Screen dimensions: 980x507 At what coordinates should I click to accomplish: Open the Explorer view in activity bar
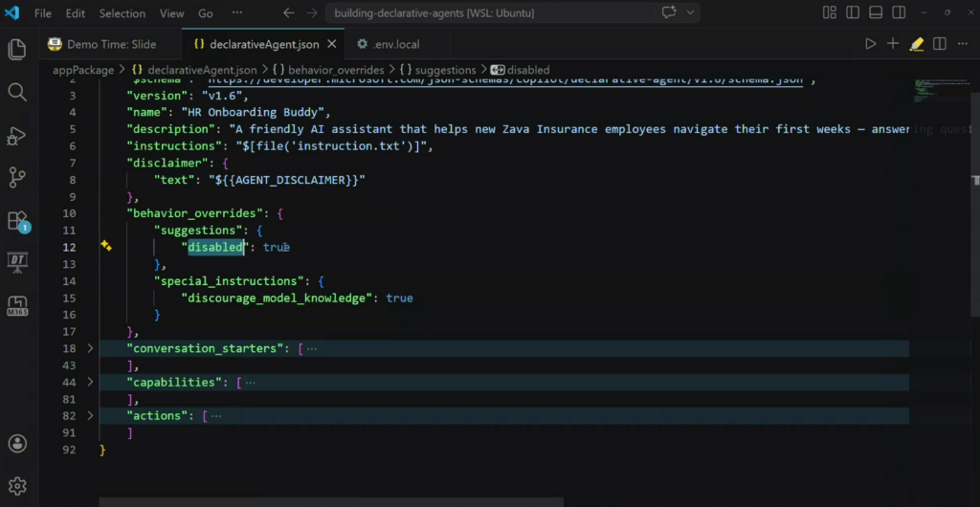pyautogui.click(x=16, y=49)
